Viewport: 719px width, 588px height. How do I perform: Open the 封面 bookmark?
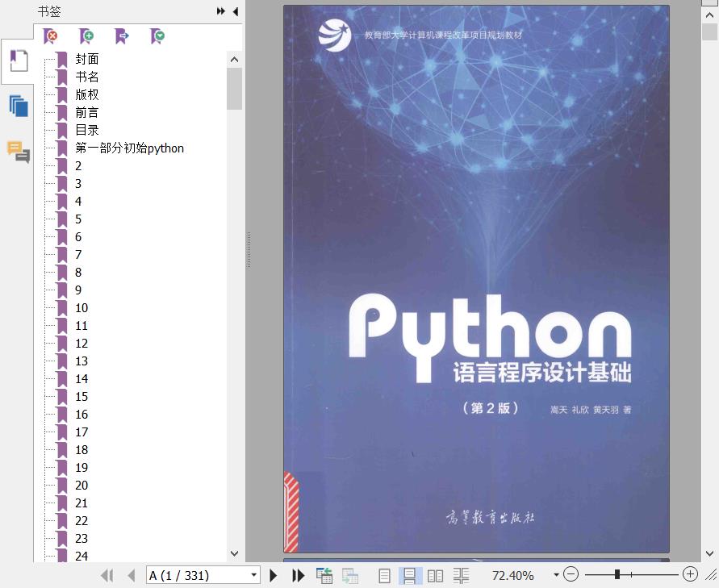click(86, 59)
